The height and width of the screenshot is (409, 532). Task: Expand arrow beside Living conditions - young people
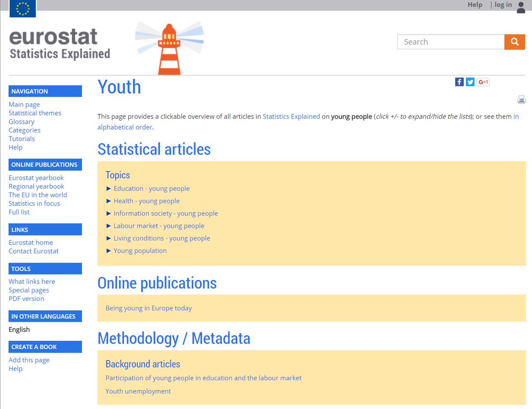tap(109, 238)
